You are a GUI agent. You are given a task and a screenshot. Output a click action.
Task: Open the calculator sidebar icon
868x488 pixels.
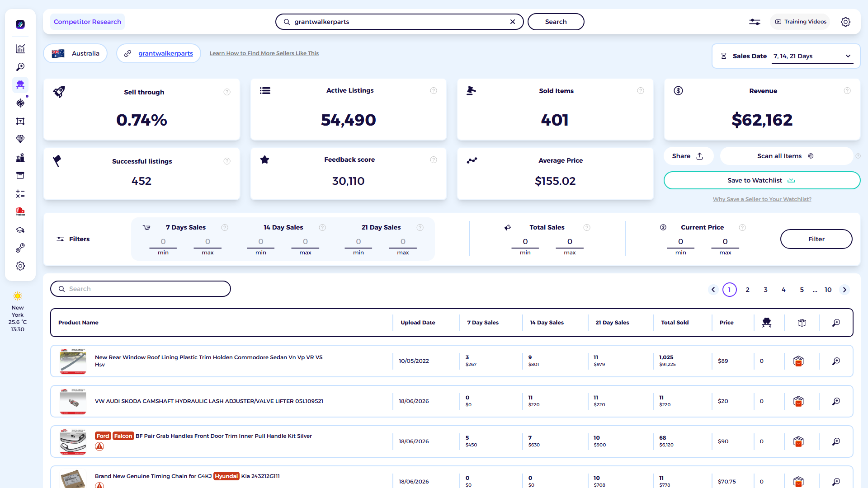tap(20, 194)
